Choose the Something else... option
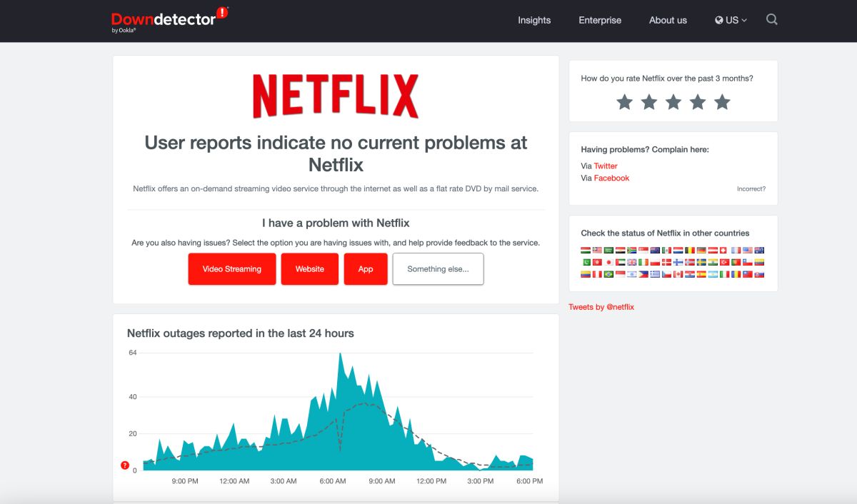Image resolution: width=857 pixels, height=504 pixels. pyautogui.click(x=438, y=269)
